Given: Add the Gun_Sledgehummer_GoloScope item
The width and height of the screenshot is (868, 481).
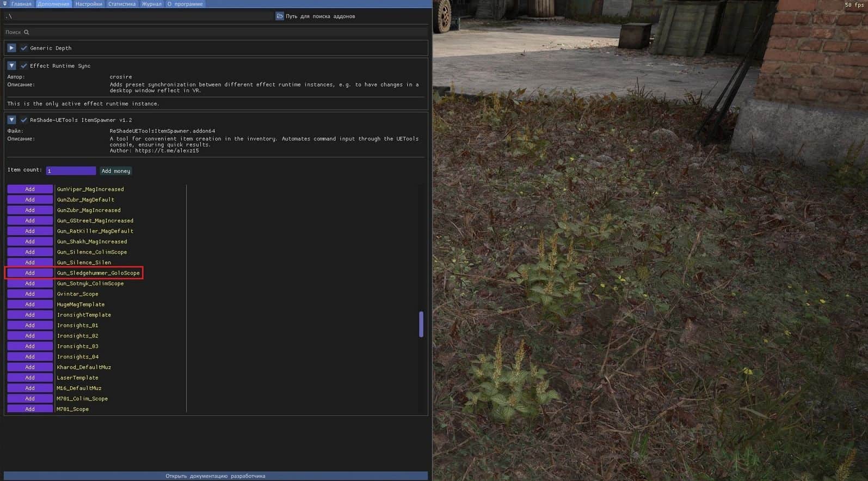Looking at the screenshot, I should [30, 273].
